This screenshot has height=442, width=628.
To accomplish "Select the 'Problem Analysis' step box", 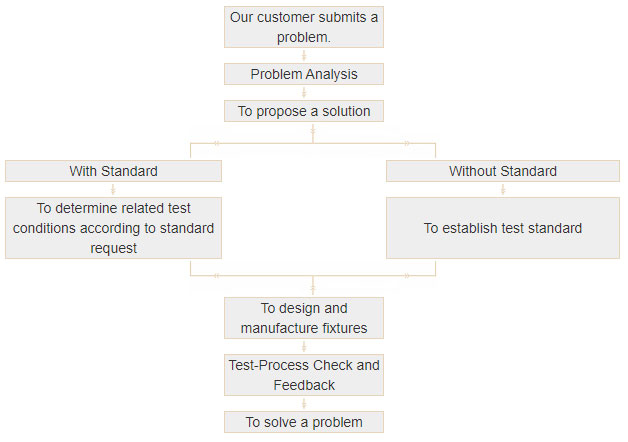I will coord(304,74).
